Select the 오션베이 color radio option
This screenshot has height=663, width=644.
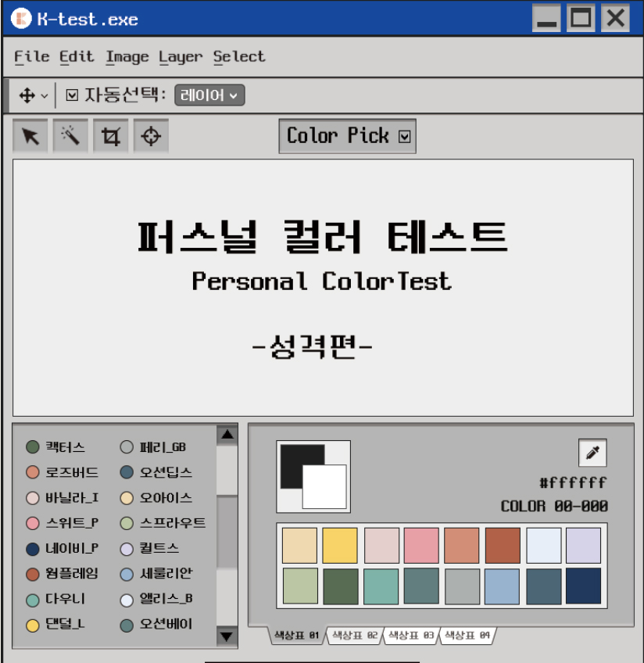pos(127,625)
